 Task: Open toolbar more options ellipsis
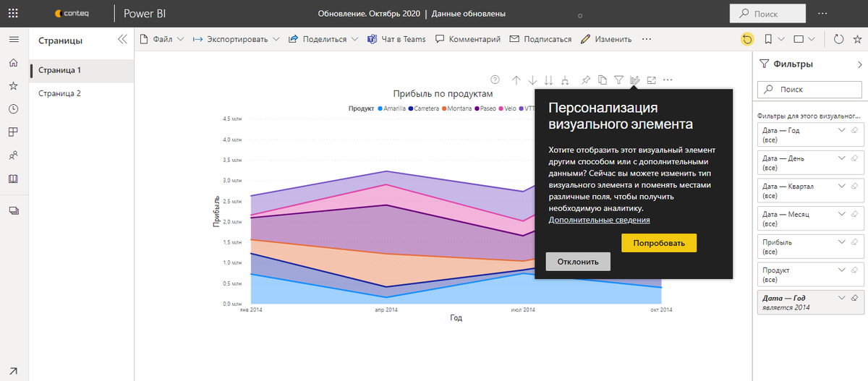(647, 39)
